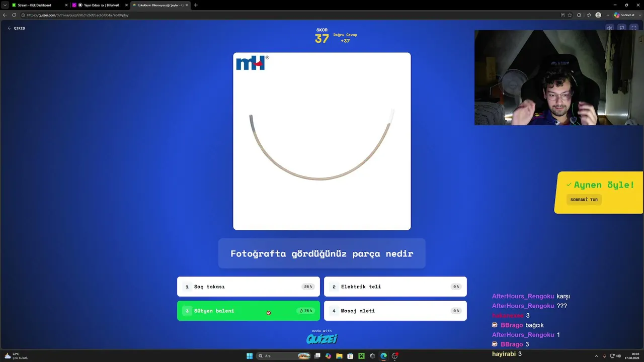This screenshot has width=644, height=362.
Task: Click the 25% badge on Saç tokası
Action: [308, 287]
